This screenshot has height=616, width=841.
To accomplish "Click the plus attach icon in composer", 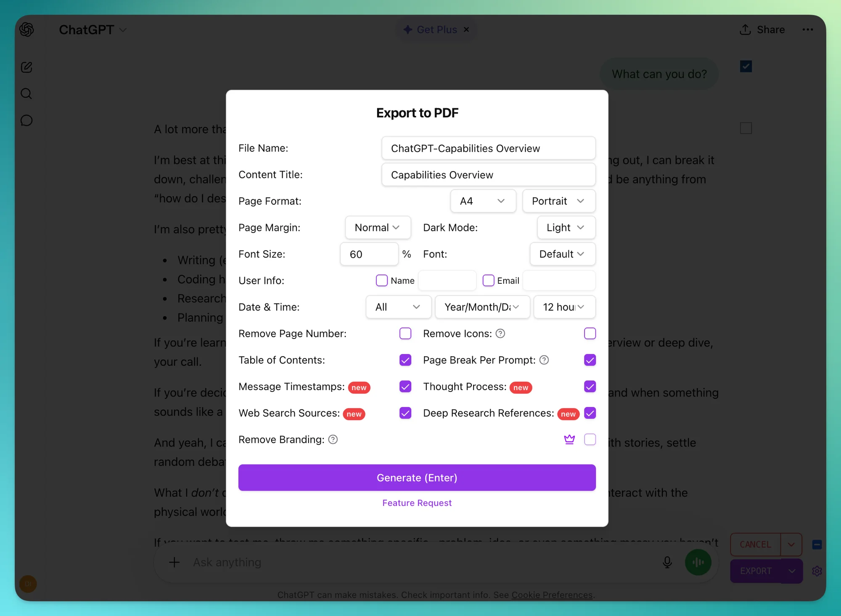I will [x=174, y=562].
